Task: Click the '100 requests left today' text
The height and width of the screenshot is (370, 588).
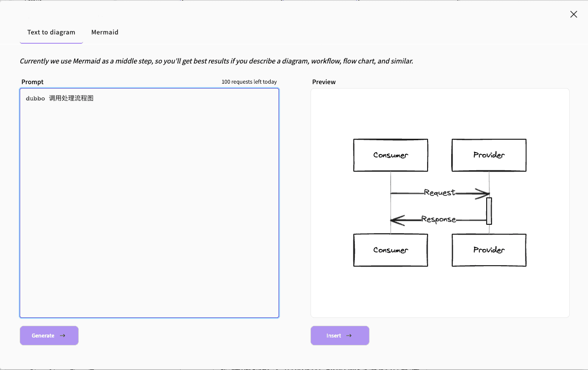Action: tap(249, 82)
